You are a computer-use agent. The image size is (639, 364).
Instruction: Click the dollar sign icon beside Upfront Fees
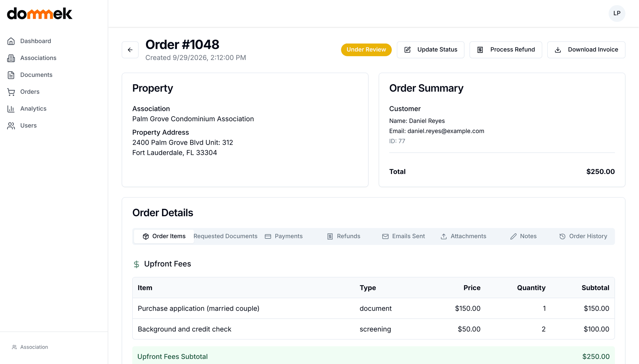136,264
